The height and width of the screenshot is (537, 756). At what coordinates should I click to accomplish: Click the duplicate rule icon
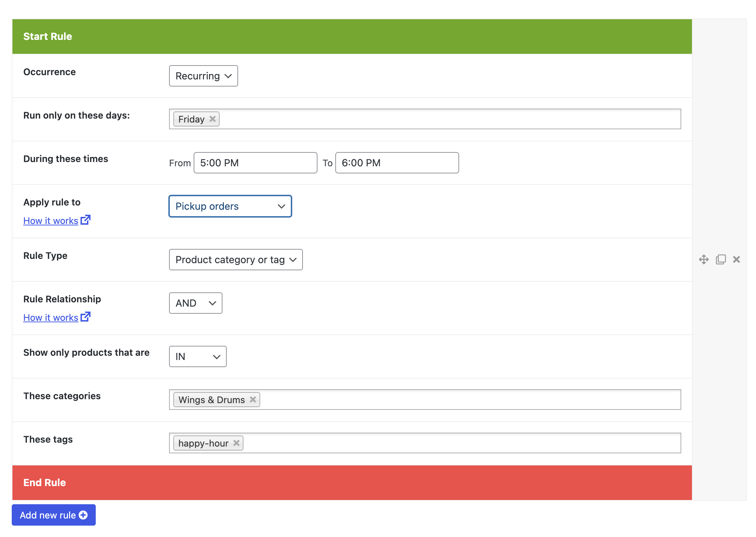click(x=721, y=259)
